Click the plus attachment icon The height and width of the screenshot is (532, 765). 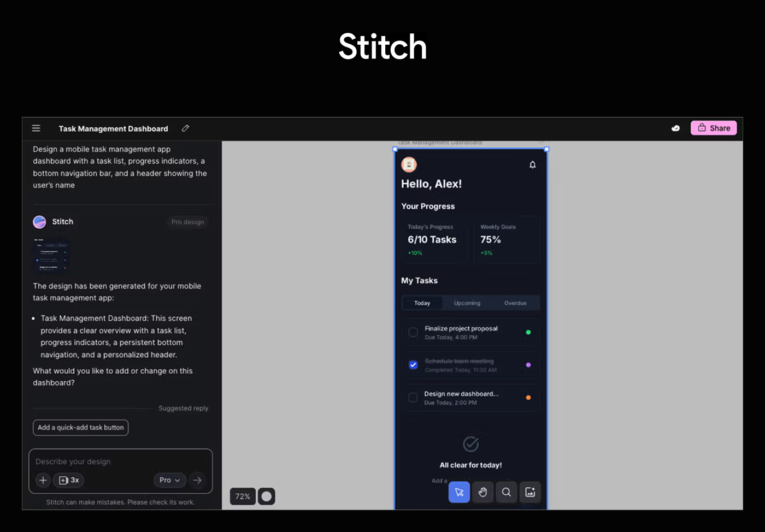click(43, 480)
